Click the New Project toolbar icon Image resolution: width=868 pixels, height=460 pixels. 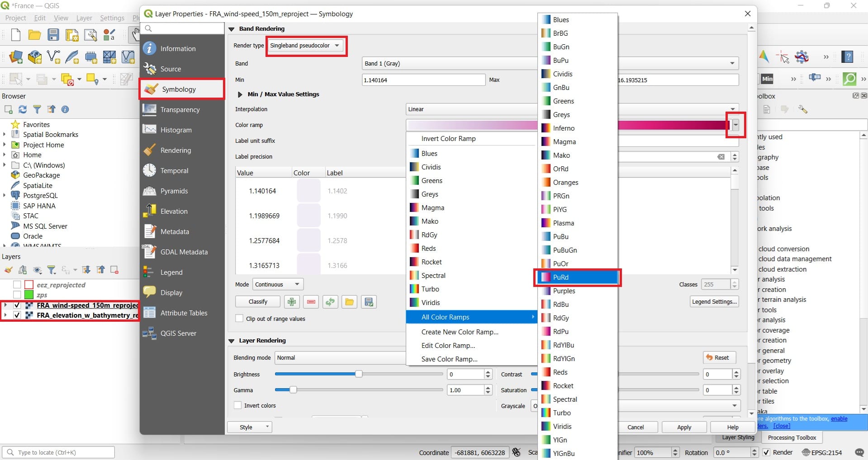coord(15,35)
